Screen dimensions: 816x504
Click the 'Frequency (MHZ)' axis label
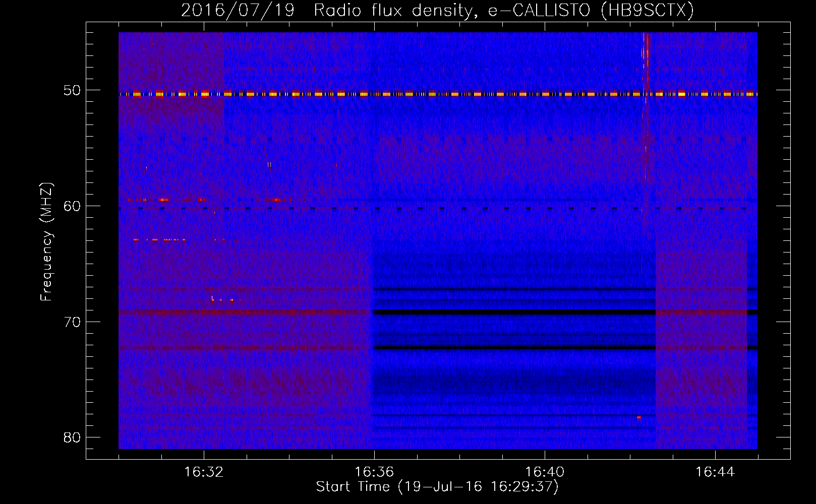coord(46,242)
